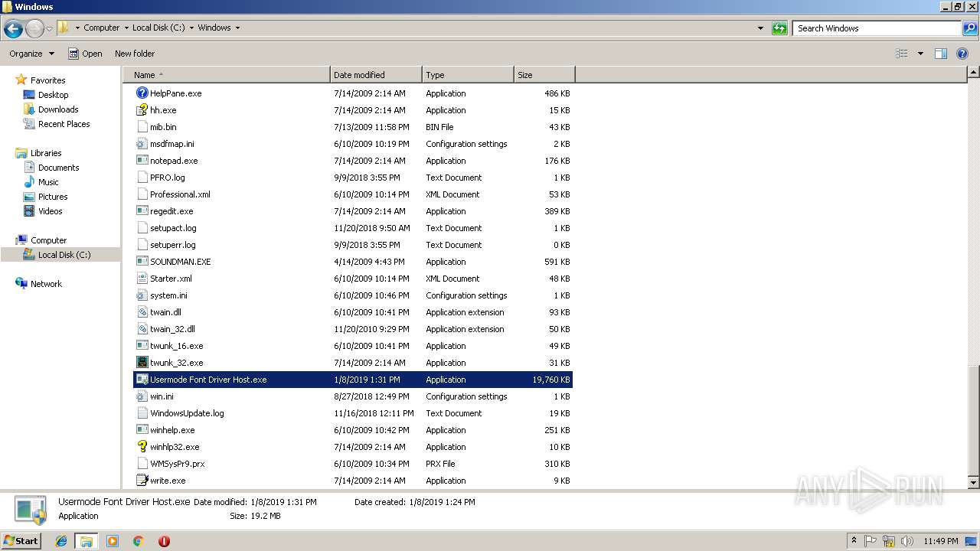Click the file list scrollbar up arrow
The image size is (980, 551).
pos(973,73)
